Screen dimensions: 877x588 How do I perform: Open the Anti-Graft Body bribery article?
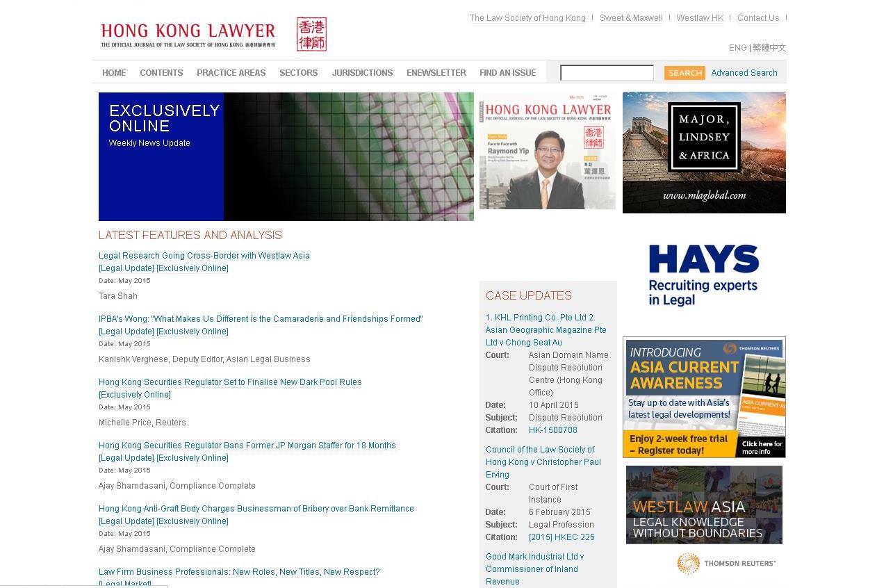pyautogui.click(x=256, y=509)
